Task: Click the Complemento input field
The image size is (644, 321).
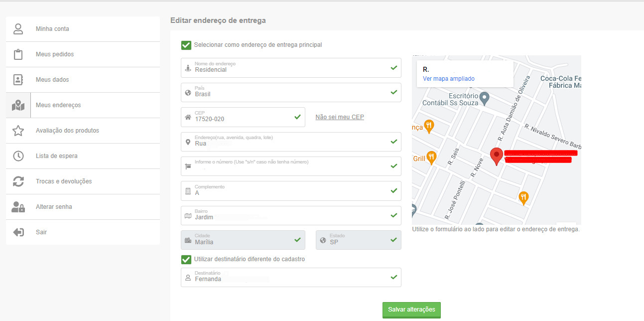Action: tap(291, 190)
